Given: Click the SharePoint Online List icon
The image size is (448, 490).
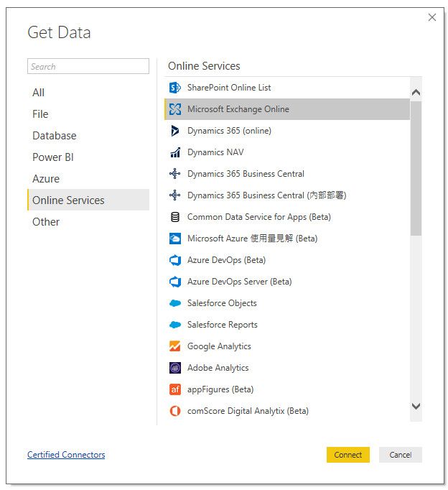Looking at the screenshot, I should [x=174, y=88].
